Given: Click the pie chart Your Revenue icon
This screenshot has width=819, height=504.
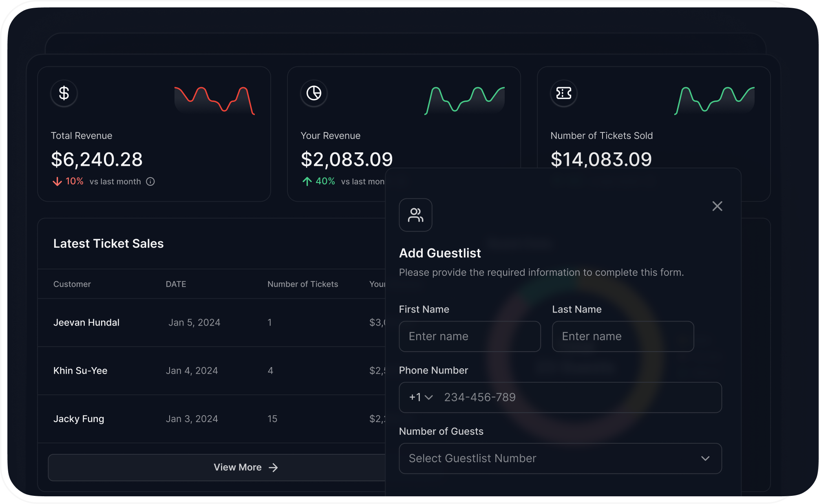Looking at the screenshot, I should 314,93.
